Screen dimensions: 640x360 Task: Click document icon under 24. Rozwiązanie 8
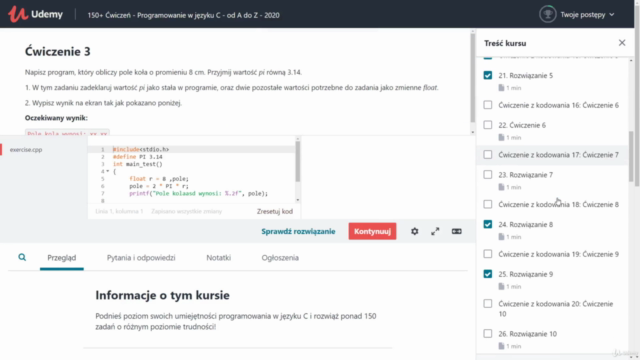coord(501,237)
